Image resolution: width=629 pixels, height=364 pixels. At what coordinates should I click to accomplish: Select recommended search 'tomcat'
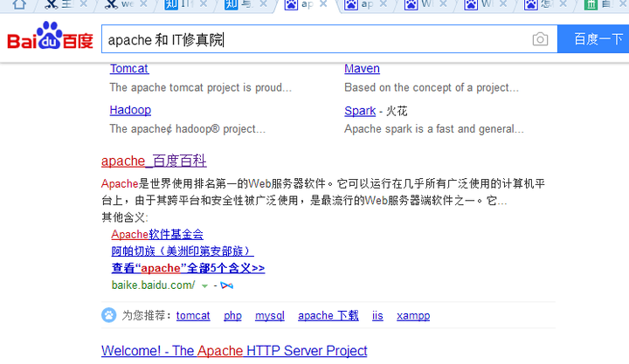click(193, 315)
